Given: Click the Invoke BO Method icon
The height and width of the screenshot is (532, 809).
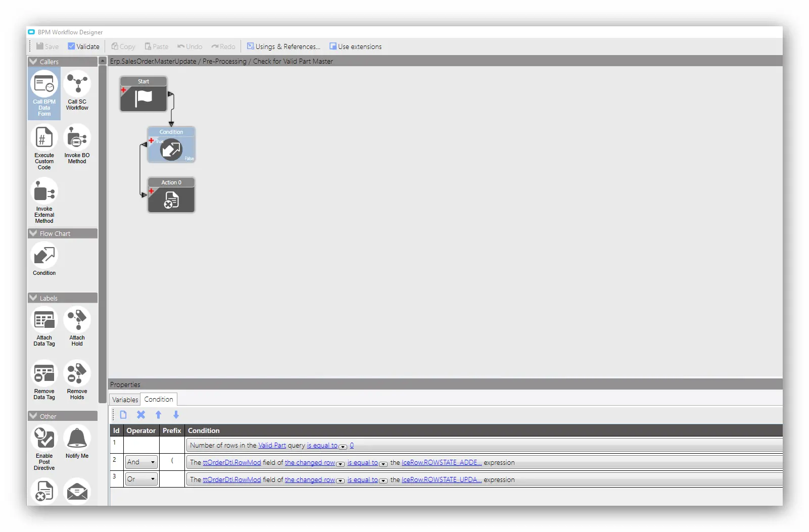Looking at the screenshot, I should click(77, 138).
